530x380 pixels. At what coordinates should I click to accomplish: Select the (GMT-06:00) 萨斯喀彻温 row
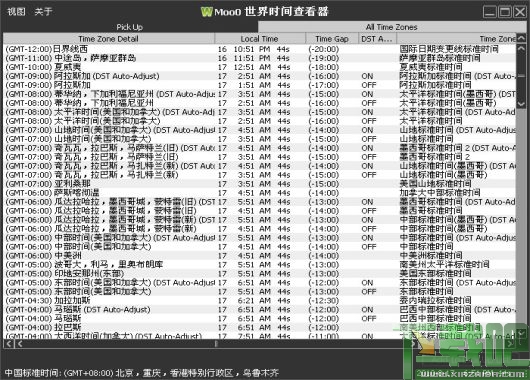pos(260,193)
